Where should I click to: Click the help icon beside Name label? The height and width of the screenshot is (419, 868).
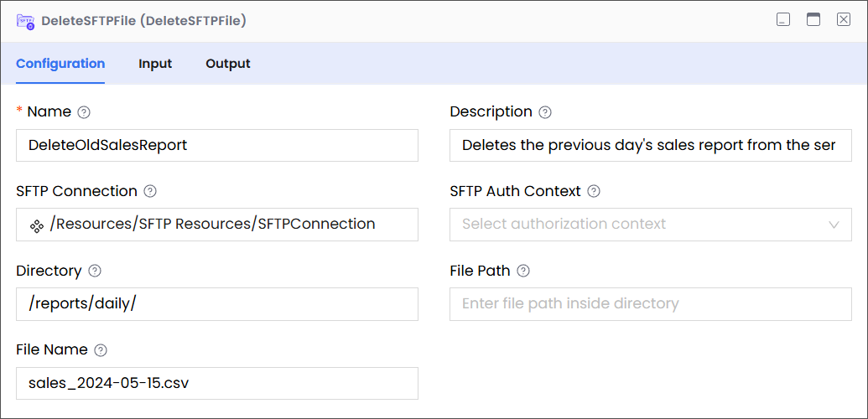[84, 112]
